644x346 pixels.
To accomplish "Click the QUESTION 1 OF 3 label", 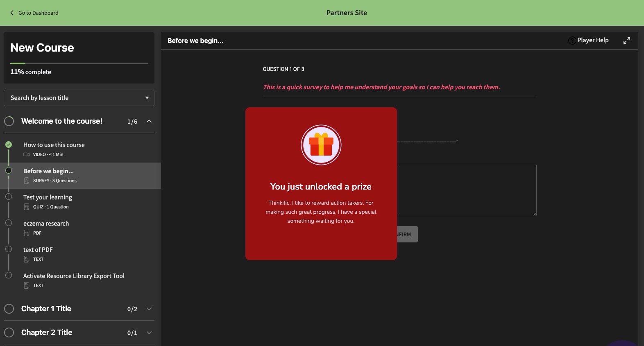I will point(283,69).
